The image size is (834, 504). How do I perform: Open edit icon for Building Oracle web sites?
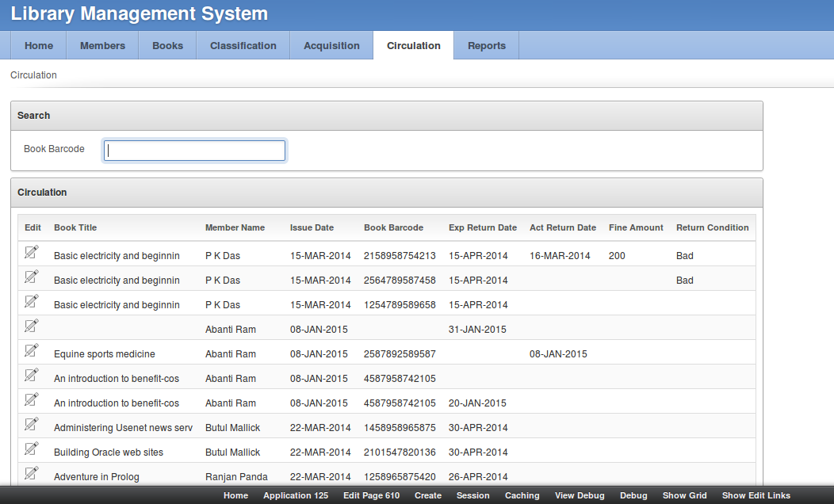point(31,449)
